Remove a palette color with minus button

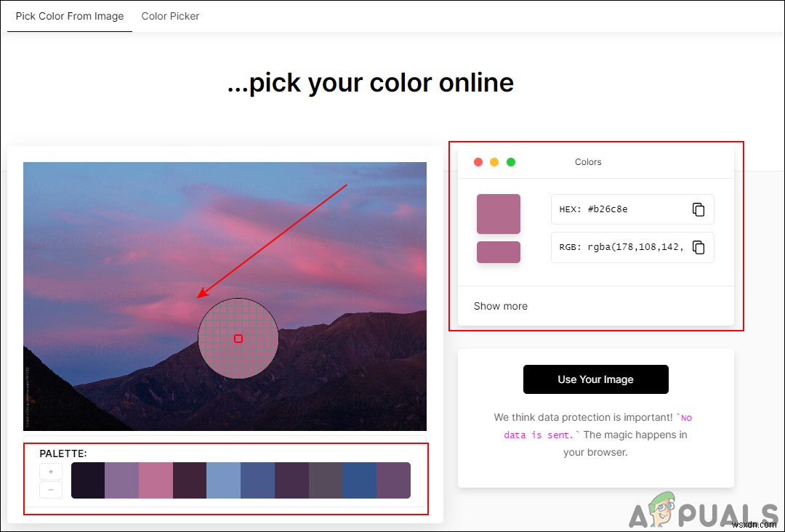tap(50, 489)
